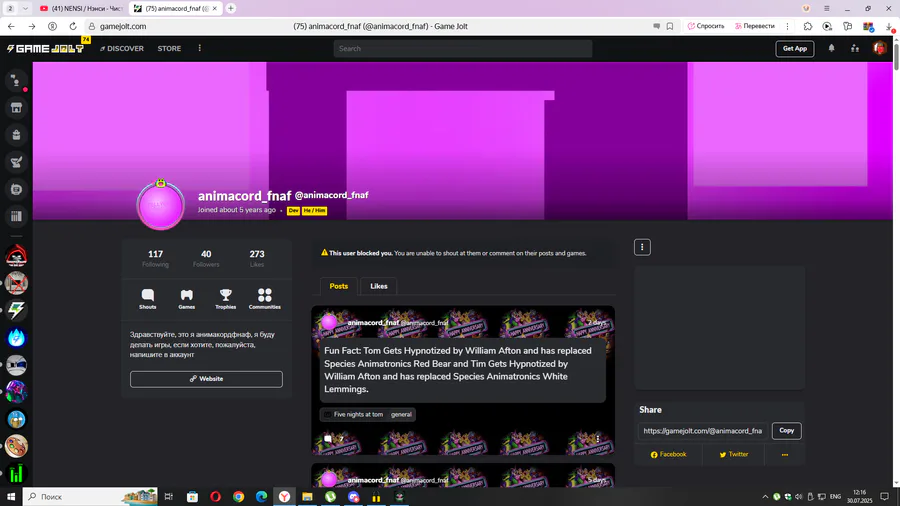
Task: Open the store icon in the left sidebar
Action: [16, 108]
